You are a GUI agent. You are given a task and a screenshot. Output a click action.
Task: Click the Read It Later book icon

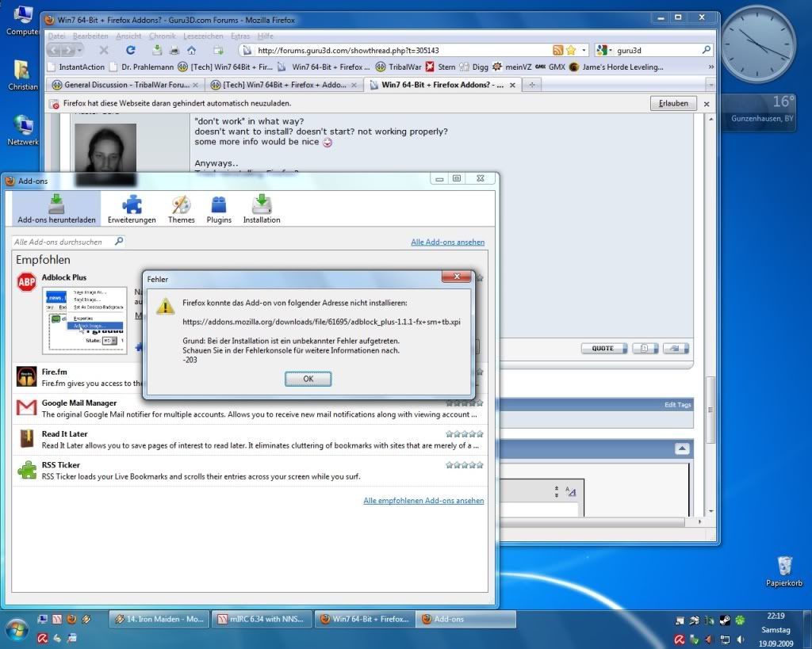tap(26, 439)
